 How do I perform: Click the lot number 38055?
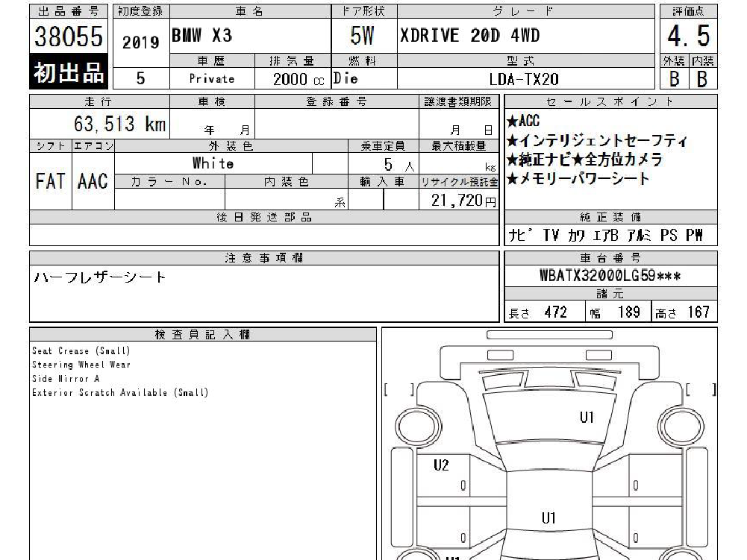pos(69,37)
